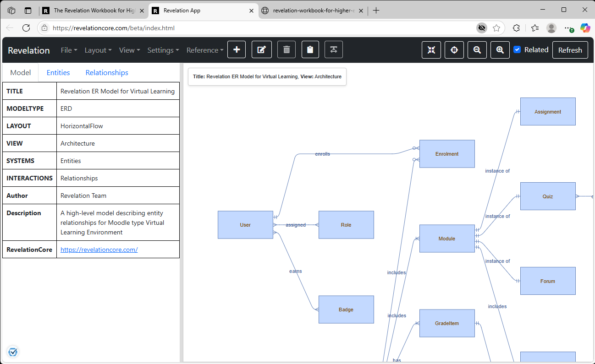Viewport: 595px width, 364px height.
Task: Select the Export diagram icon
Action: (334, 49)
